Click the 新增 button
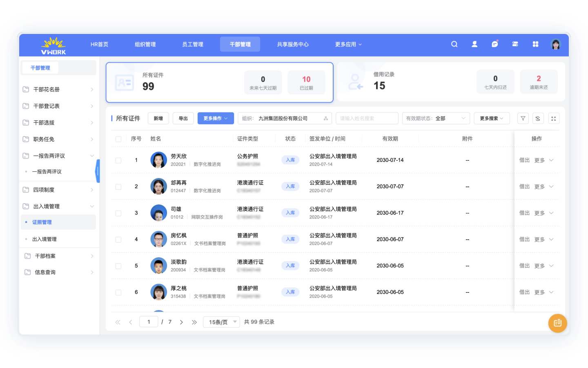Screen dimensions: 588x368 pyautogui.click(x=158, y=118)
